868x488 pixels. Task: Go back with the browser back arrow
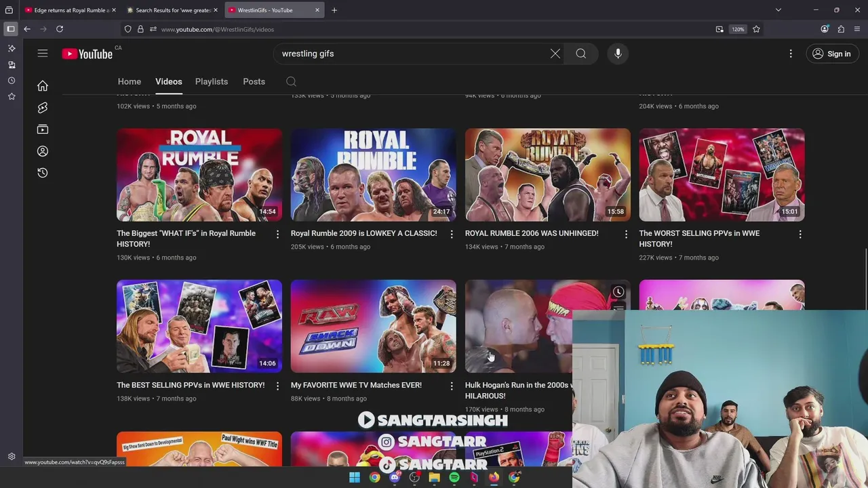(27, 29)
